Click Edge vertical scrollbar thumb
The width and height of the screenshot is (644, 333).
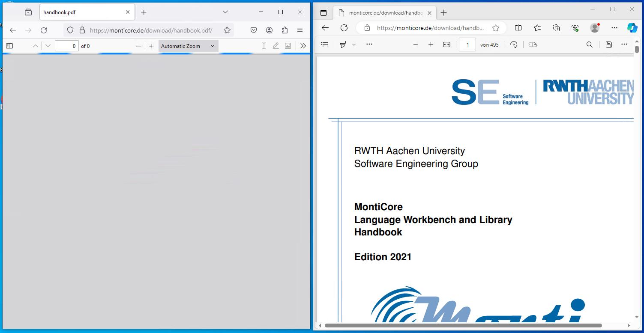click(637, 49)
